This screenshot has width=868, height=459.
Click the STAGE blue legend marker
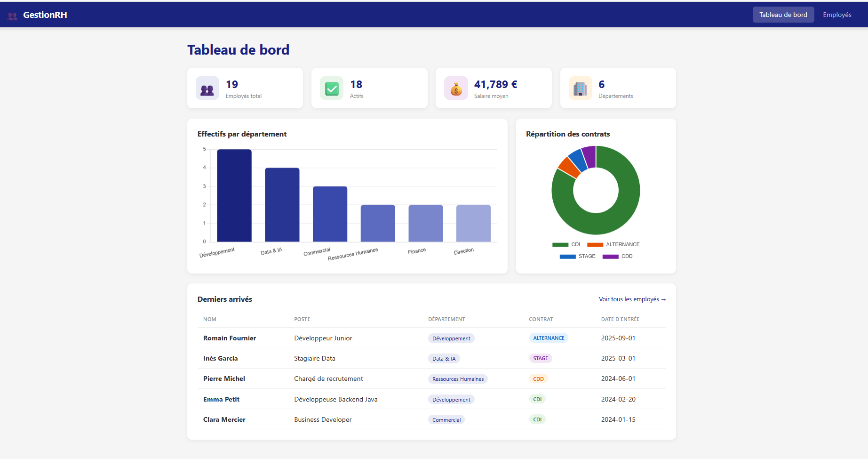(x=568, y=256)
